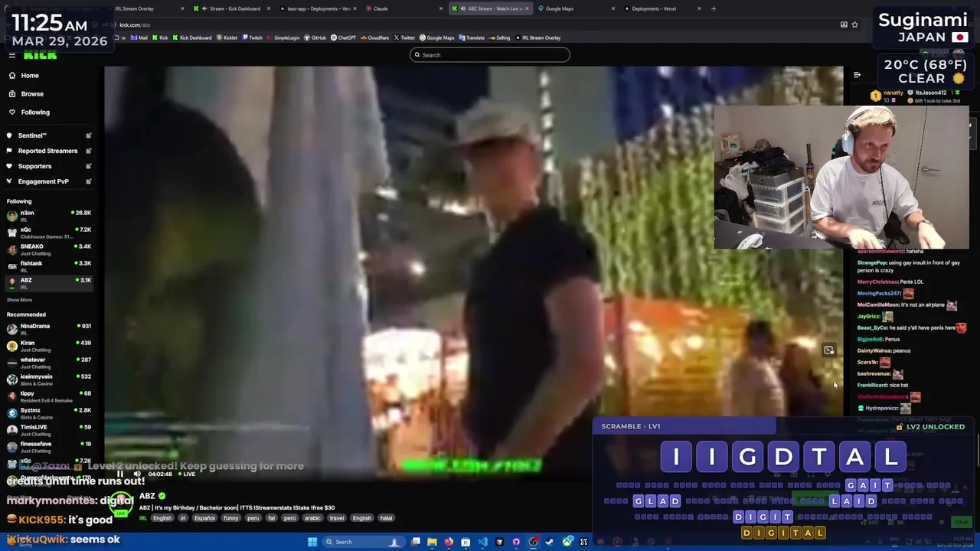Open ChatGPT bookmark

[x=343, y=37]
